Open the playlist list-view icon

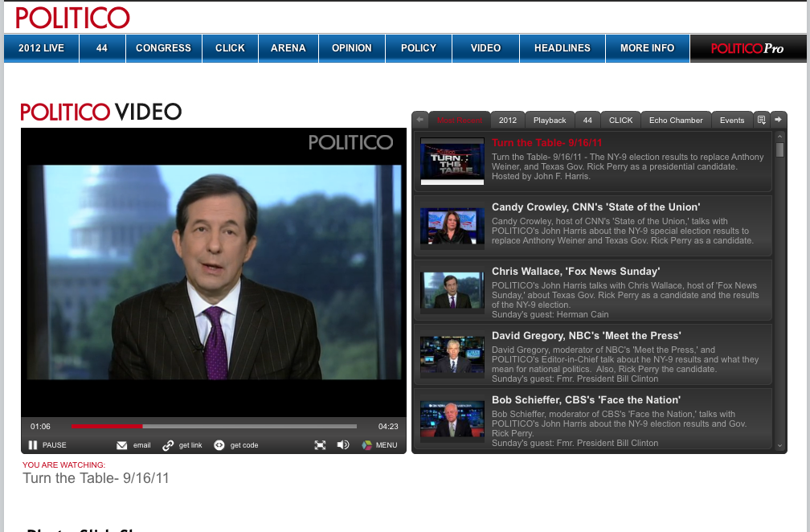(762, 120)
